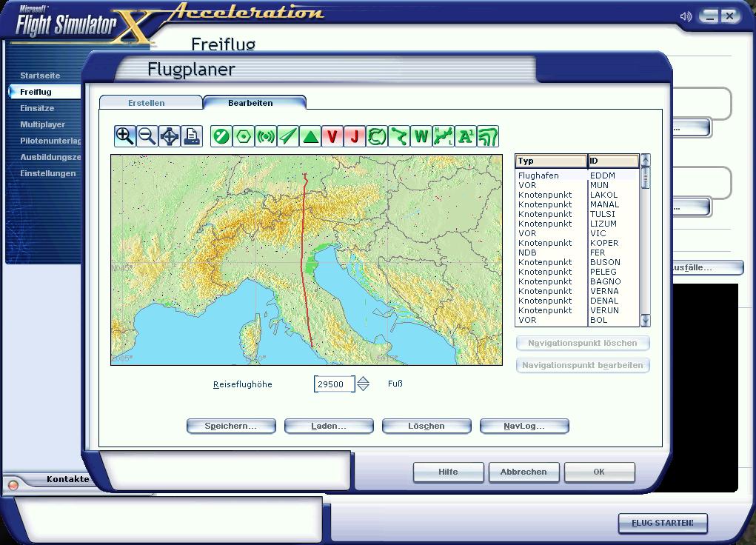Click the Laden... button
Image resolution: width=756 pixels, height=545 pixels.
coord(329,426)
